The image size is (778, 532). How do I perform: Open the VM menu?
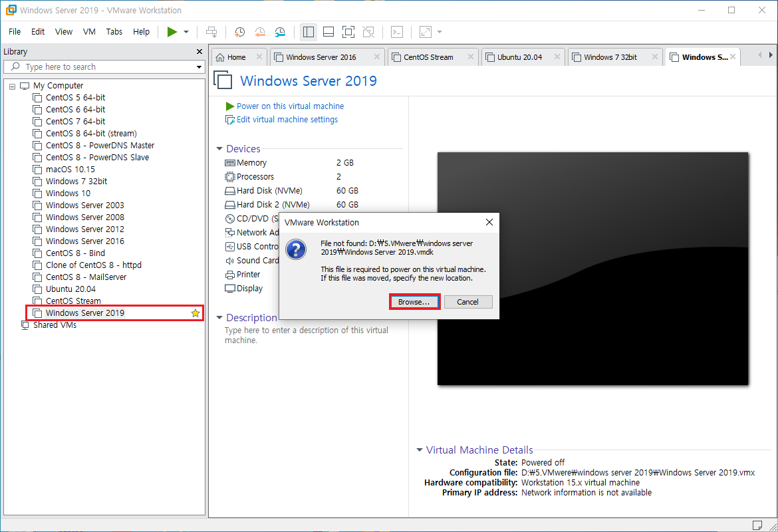pyautogui.click(x=89, y=32)
